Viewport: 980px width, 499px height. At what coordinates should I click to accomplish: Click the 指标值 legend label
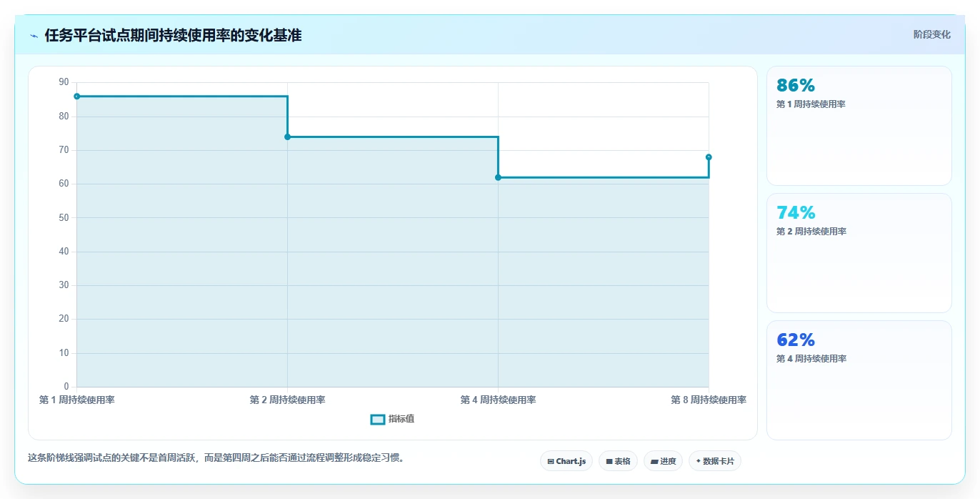(401, 419)
